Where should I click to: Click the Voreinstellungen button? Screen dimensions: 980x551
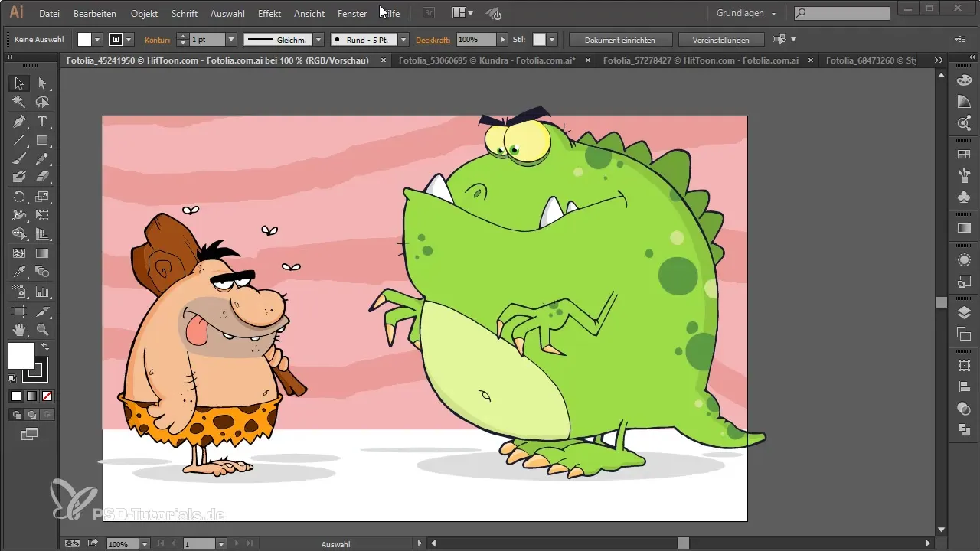[720, 39]
